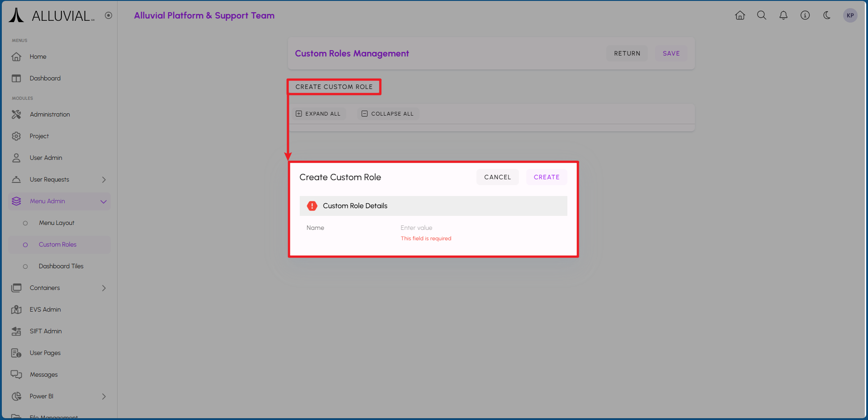Screen dimensions: 868x420
Task: Click the info circle icon
Action: tap(805, 15)
